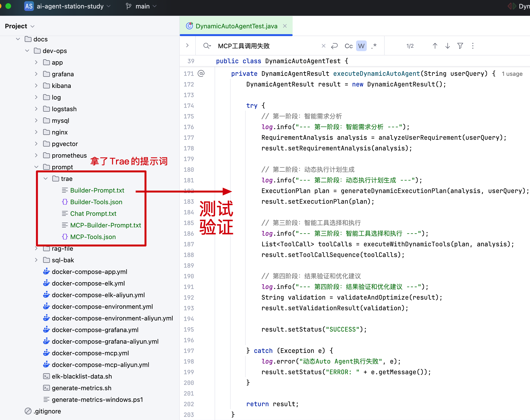Expand replace field with chevron arrow
The height and width of the screenshot is (420, 530).
[187, 46]
